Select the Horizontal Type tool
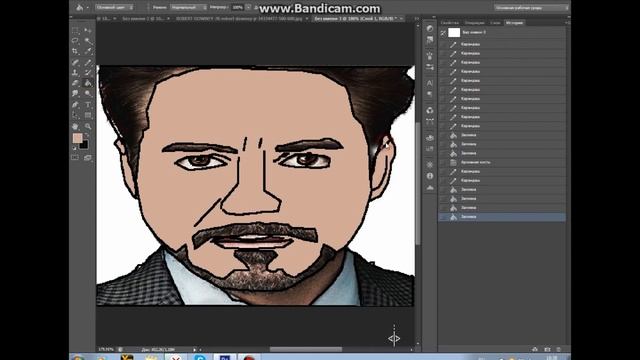Image resolution: width=640 pixels, height=360 pixels. click(88, 105)
